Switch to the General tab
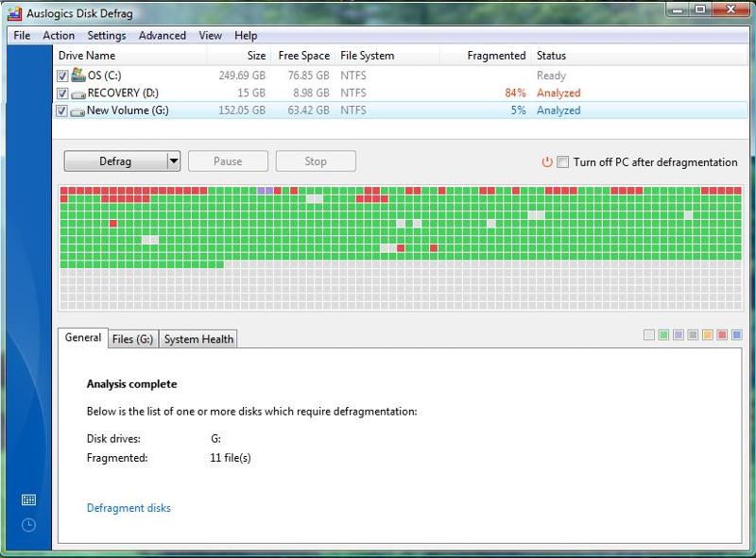Viewport: 756px width, 558px height. point(83,337)
